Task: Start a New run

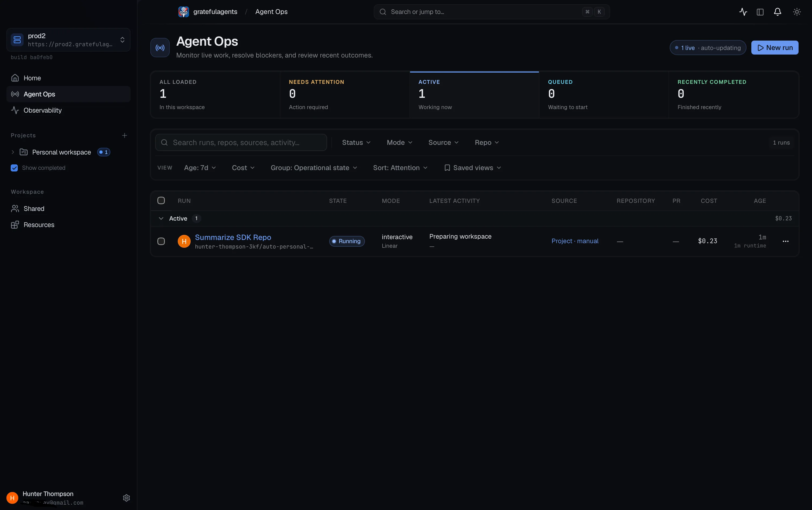Action: (x=775, y=48)
